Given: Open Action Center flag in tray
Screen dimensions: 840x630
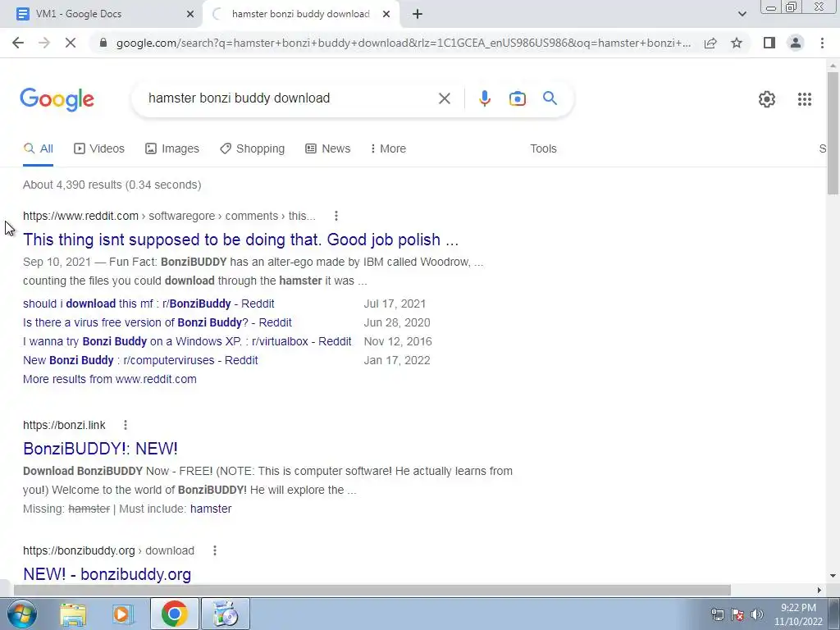Looking at the screenshot, I should 737,614.
